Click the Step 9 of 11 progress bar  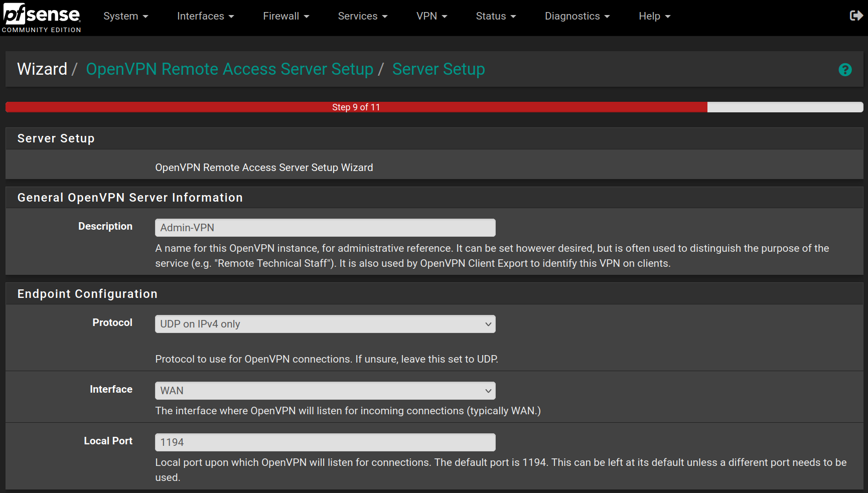click(x=434, y=107)
